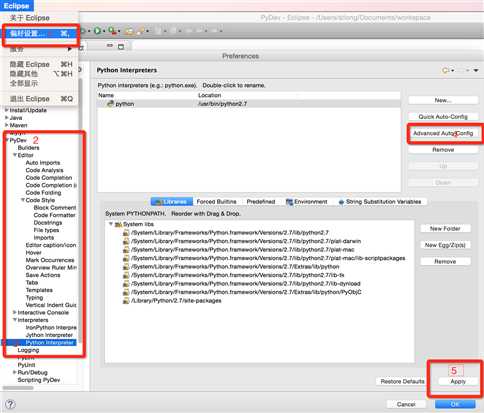Switch to the Libraries tab
This screenshot has height=413, width=484.
(172, 202)
